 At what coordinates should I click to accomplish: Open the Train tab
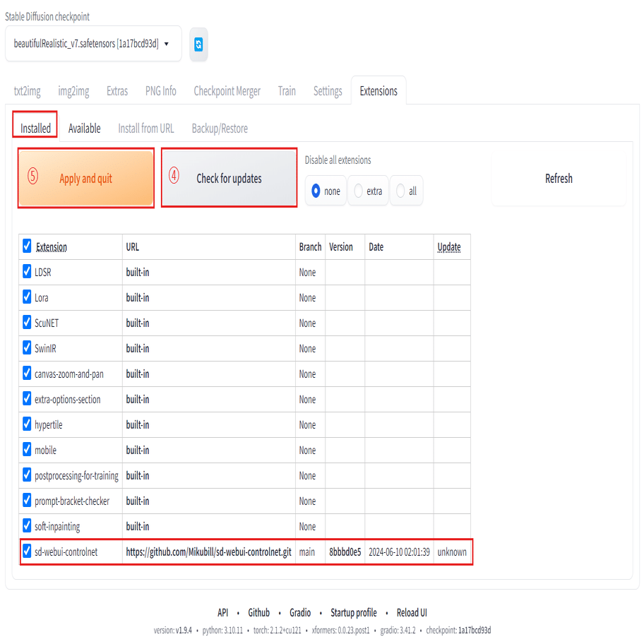point(287,91)
